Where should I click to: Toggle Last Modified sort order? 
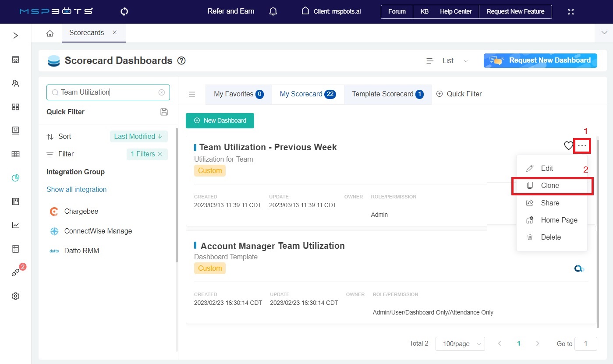point(138,136)
